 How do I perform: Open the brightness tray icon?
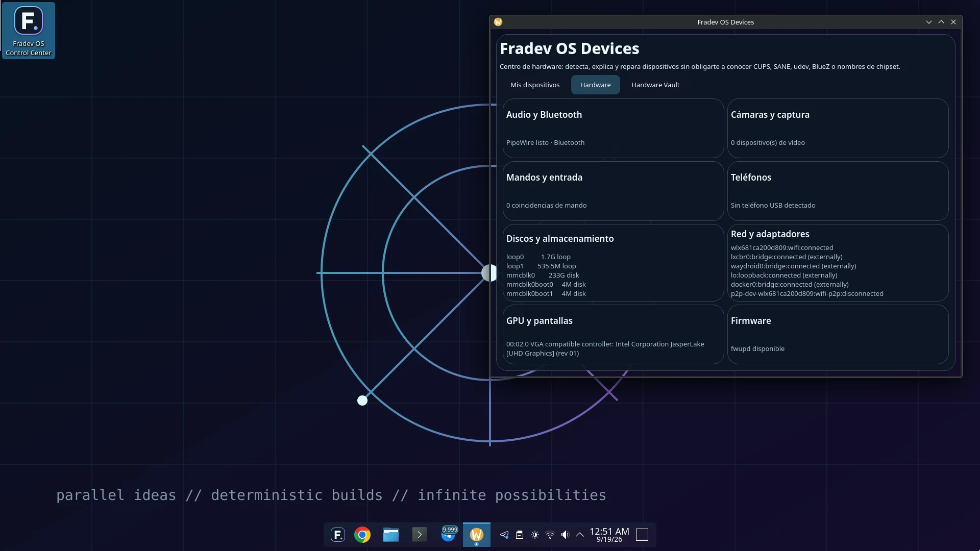coord(535,535)
